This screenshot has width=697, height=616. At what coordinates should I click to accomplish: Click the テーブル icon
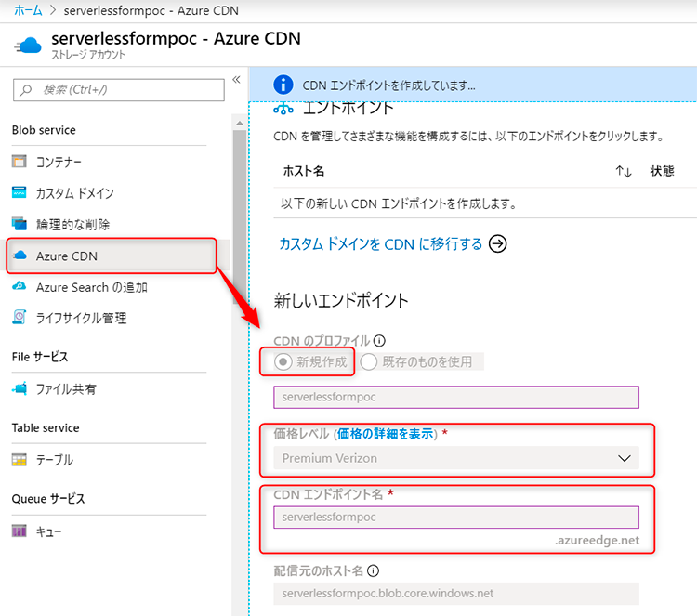pyautogui.click(x=20, y=460)
